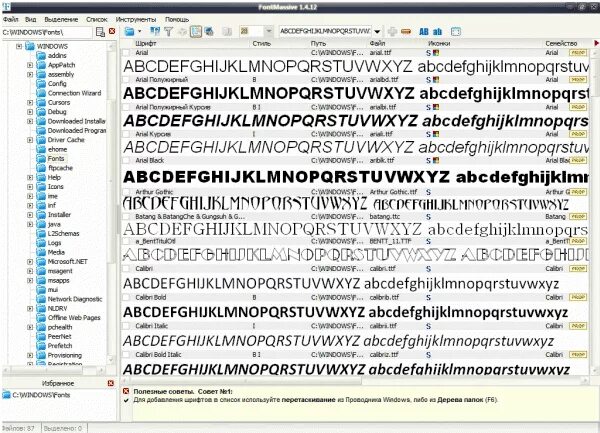Tick the checkbox for Batang & BatangChe
This screenshot has height=433, width=600.
point(126,217)
